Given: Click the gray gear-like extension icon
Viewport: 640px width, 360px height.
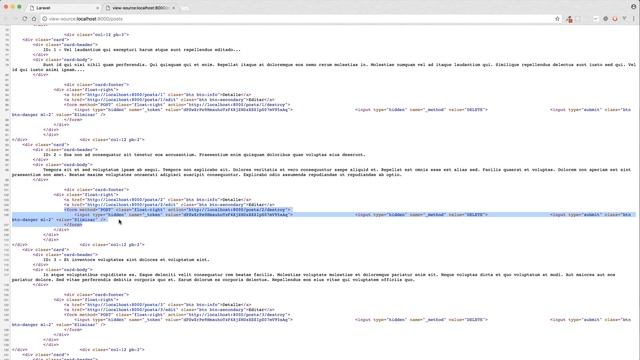Looking at the screenshot, I should tap(605, 19).
